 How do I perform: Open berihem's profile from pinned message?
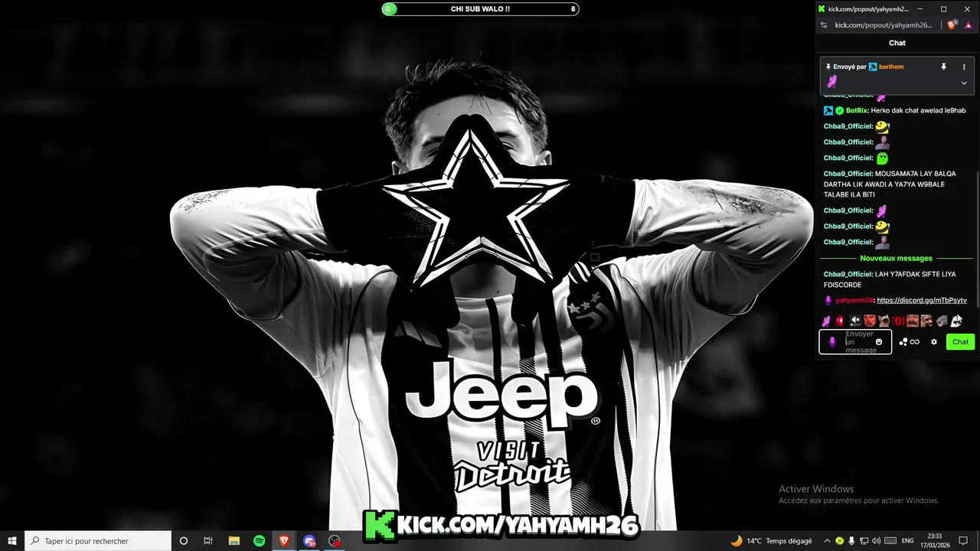click(891, 67)
